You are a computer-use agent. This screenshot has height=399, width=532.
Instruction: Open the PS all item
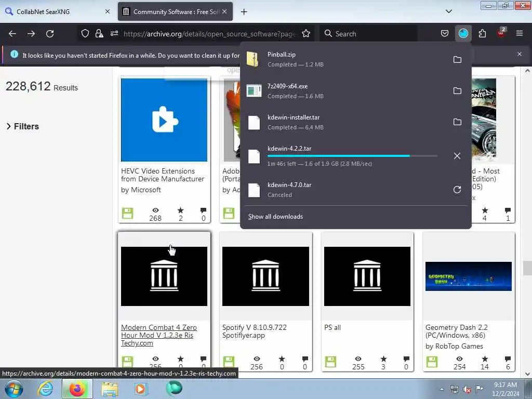[x=332, y=328]
